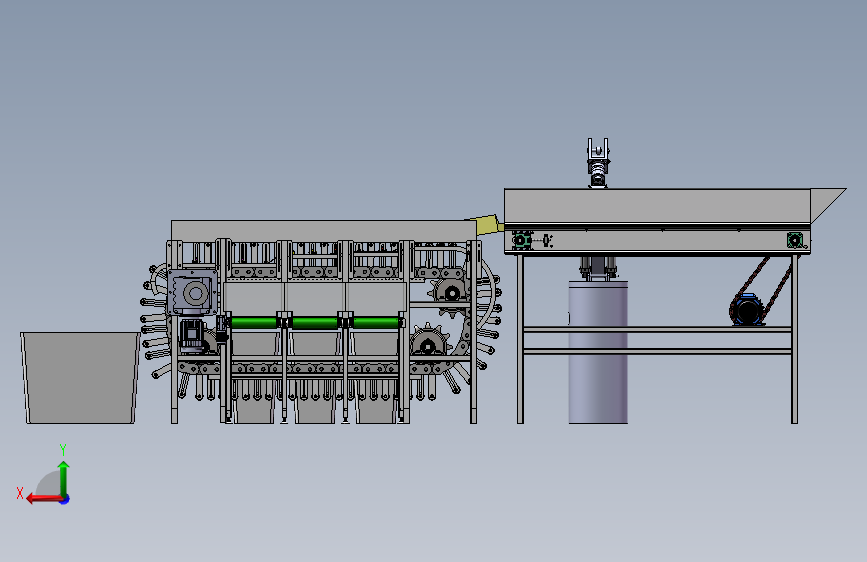Image resolution: width=867 pixels, height=562 pixels.
Task: Click the blue Z axis dot on triad
Action: 65,500
